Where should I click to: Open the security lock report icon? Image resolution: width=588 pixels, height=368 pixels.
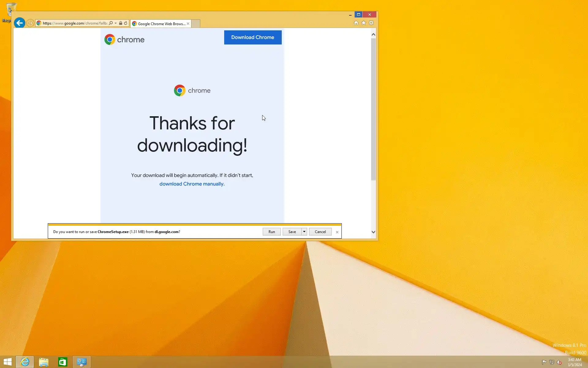click(121, 23)
